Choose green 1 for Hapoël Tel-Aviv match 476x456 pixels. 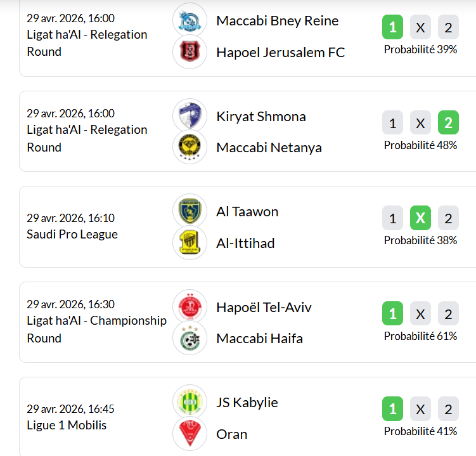coord(392,314)
